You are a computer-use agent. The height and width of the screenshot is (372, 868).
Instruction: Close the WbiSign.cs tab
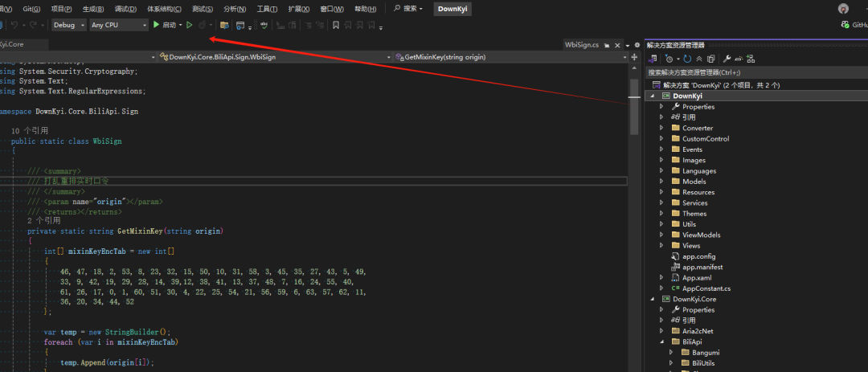pyautogui.click(x=616, y=45)
